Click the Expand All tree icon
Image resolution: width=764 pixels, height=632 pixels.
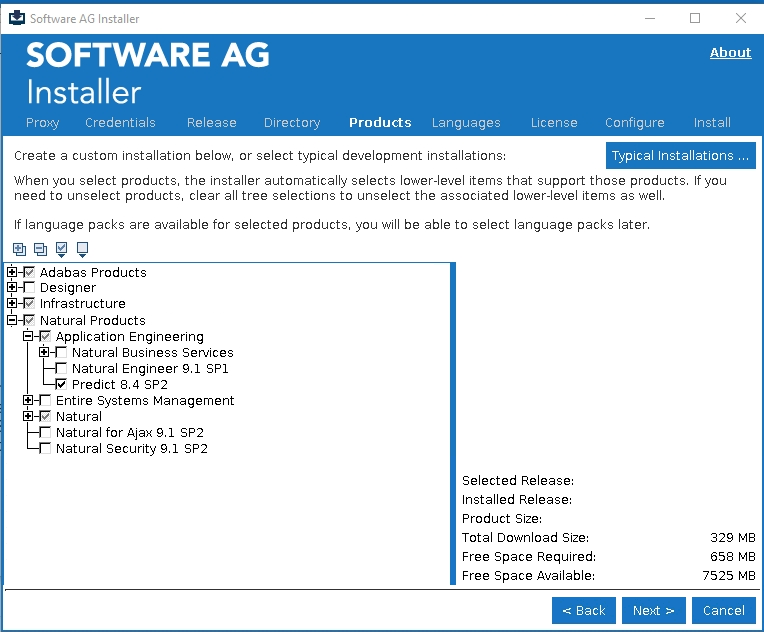coord(19,249)
